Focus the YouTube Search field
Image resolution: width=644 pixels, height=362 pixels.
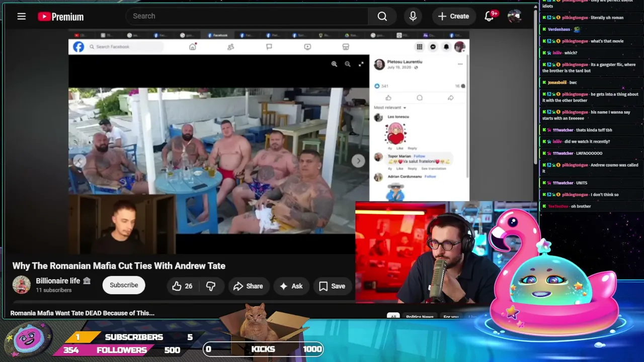[x=247, y=16]
